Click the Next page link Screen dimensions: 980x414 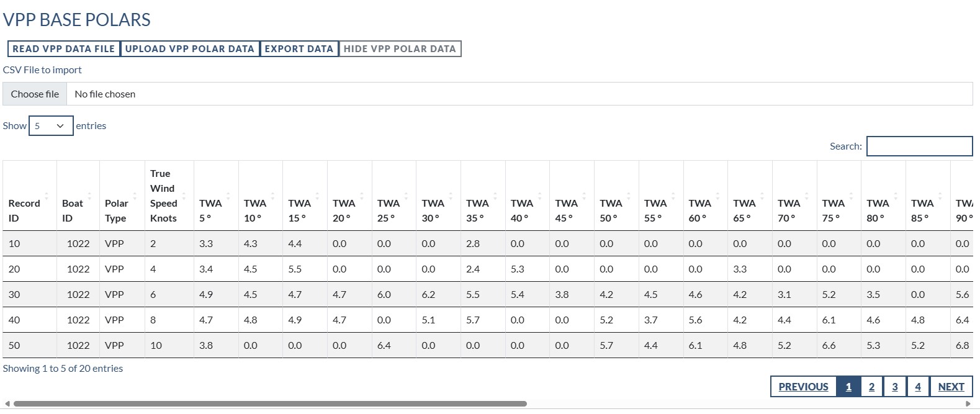click(x=951, y=387)
